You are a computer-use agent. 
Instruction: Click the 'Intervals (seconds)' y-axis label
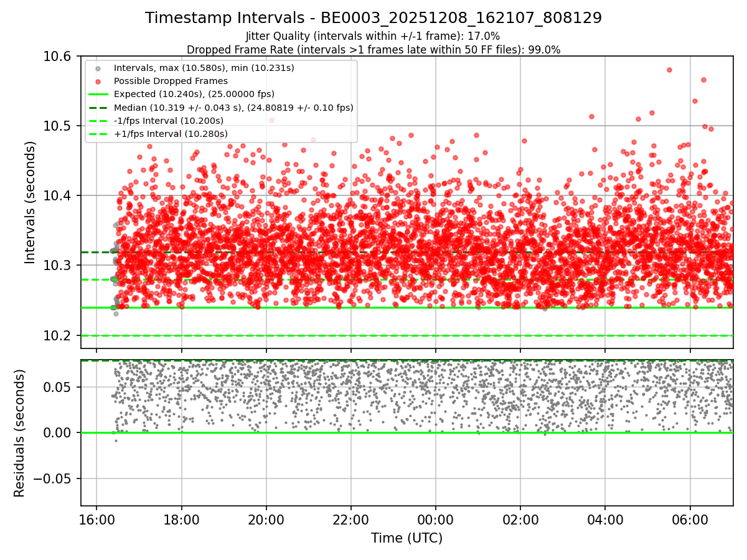pyautogui.click(x=31, y=202)
